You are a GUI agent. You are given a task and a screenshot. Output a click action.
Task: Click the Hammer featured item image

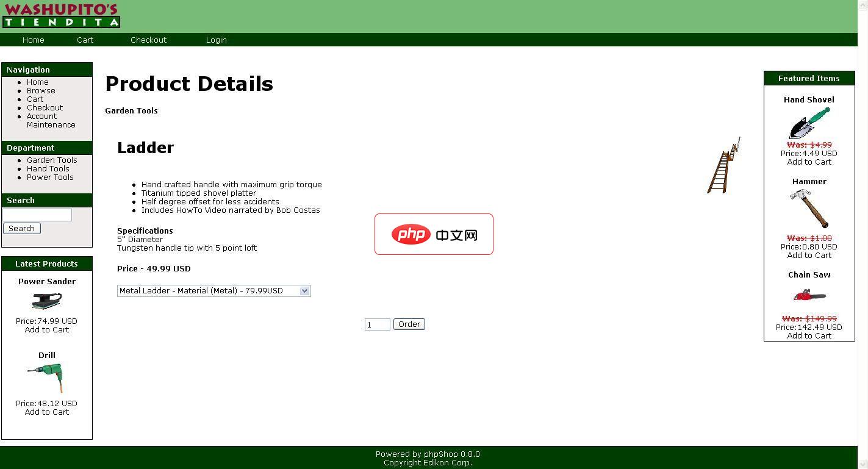pos(809,209)
